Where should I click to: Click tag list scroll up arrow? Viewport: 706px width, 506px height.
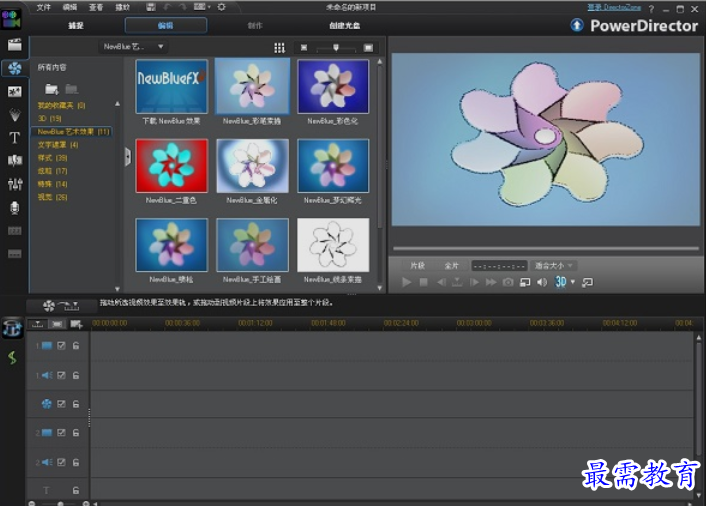(118, 104)
